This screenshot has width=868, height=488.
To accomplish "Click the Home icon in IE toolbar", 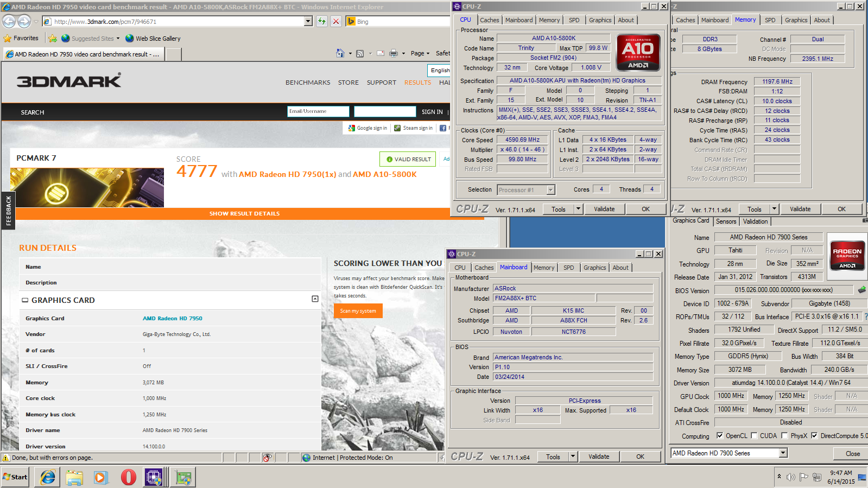I will (340, 53).
